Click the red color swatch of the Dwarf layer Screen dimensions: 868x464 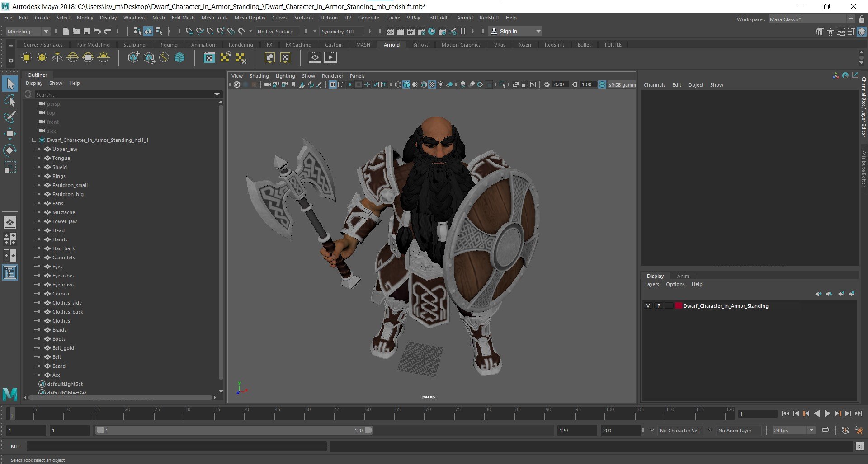678,306
